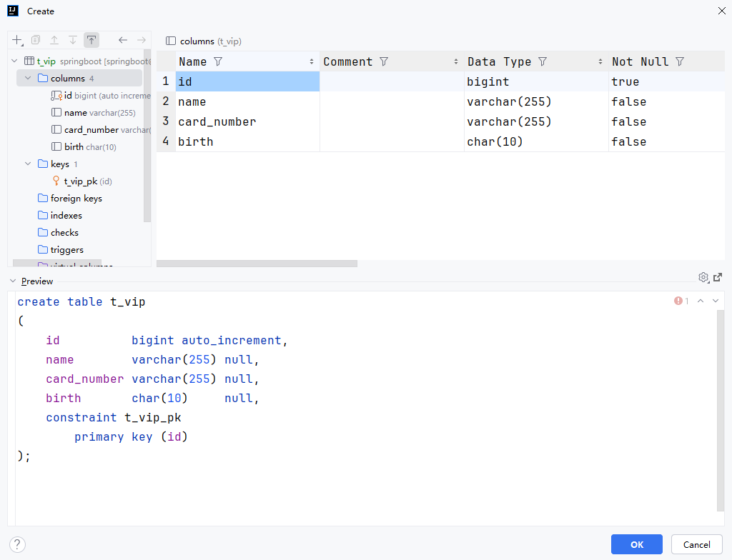
Task: Click the back arrow in tree toolbar
Action: click(123, 41)
